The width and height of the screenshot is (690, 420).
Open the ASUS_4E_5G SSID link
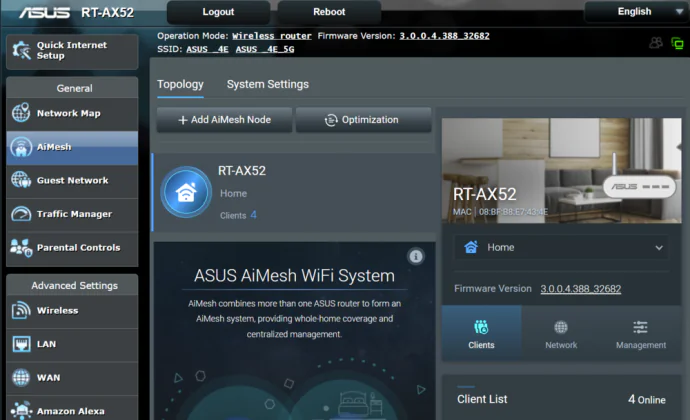(x=265, y=49)
